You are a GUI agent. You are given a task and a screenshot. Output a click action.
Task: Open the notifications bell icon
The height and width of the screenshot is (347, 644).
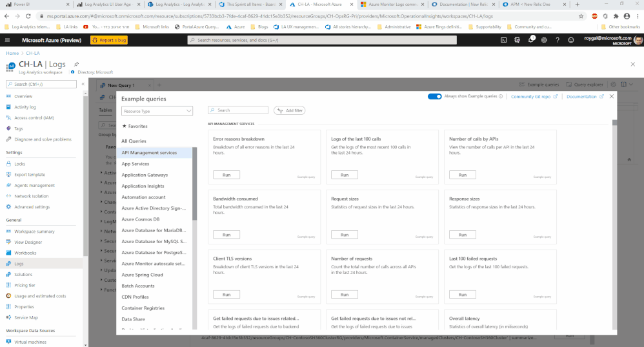point(530,40)
